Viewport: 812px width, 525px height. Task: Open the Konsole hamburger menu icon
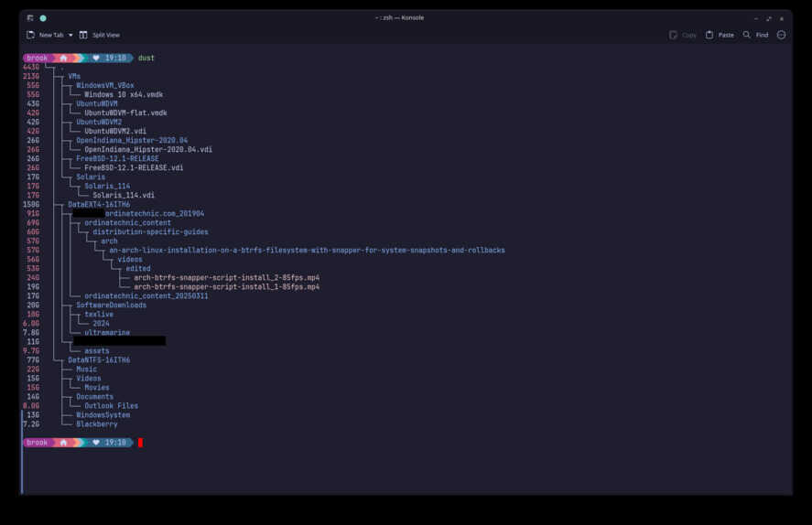click(x=782, y=35)
